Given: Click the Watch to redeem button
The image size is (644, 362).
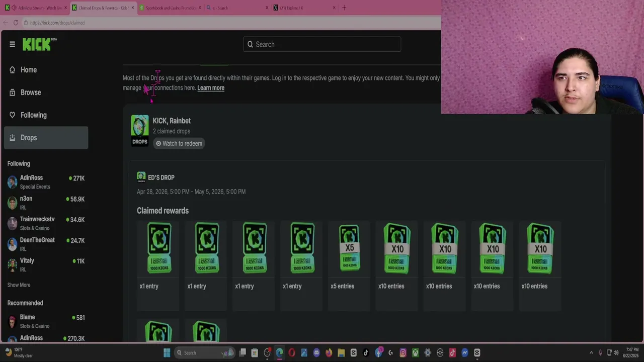Looking at the screenshot, I should (x=179, y=143).
